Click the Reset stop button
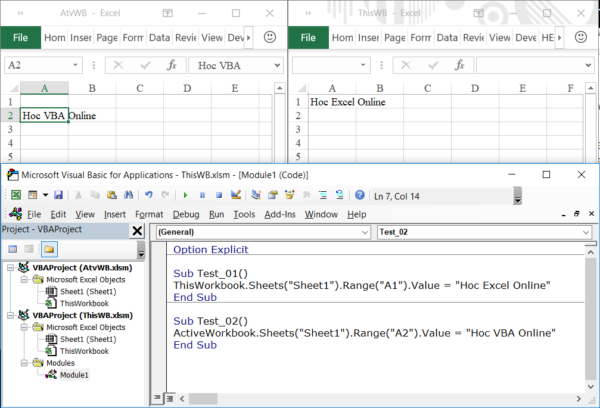 tap(219, 195)
